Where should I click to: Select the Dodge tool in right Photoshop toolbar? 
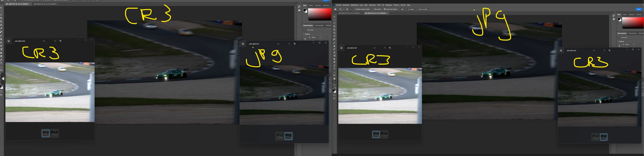(334, 62)
